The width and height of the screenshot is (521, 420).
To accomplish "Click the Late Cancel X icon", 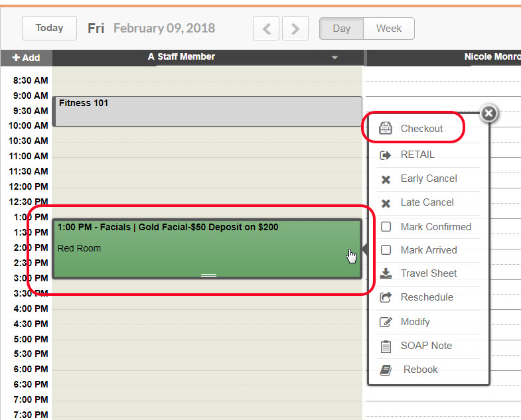I will click(386, 203).
